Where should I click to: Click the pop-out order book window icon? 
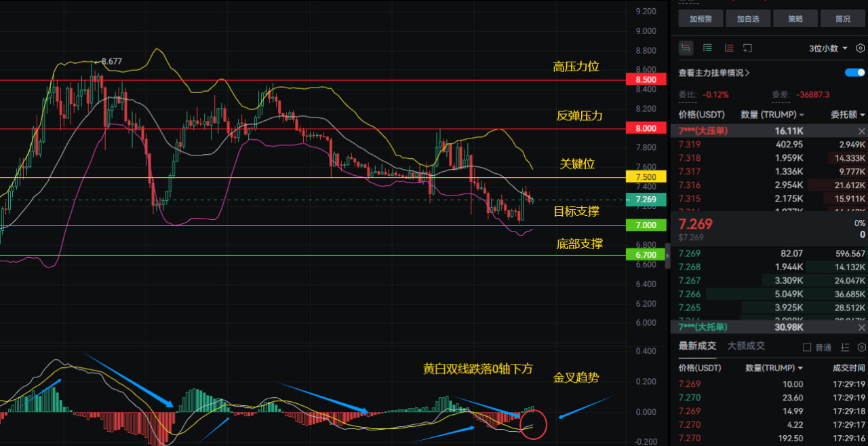point(748,48)
